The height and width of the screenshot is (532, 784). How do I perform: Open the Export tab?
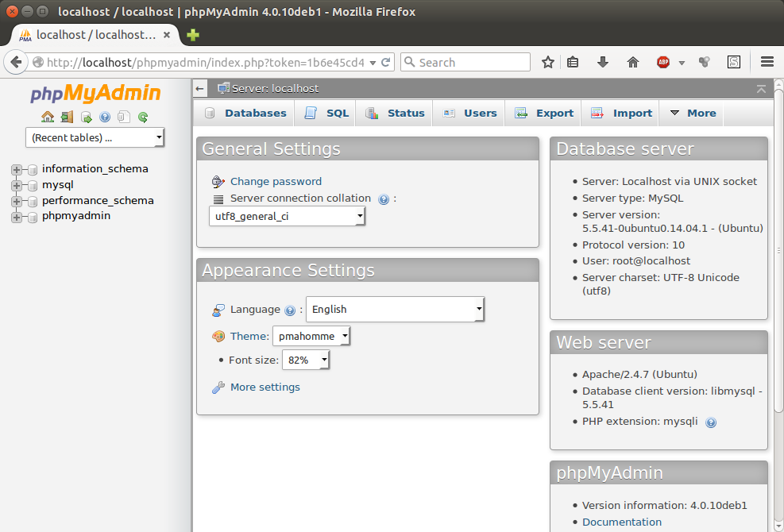tap(543, 113)
